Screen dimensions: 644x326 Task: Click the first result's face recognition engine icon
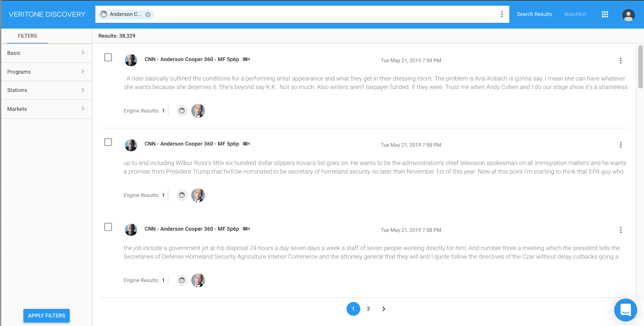click(182, 111)
